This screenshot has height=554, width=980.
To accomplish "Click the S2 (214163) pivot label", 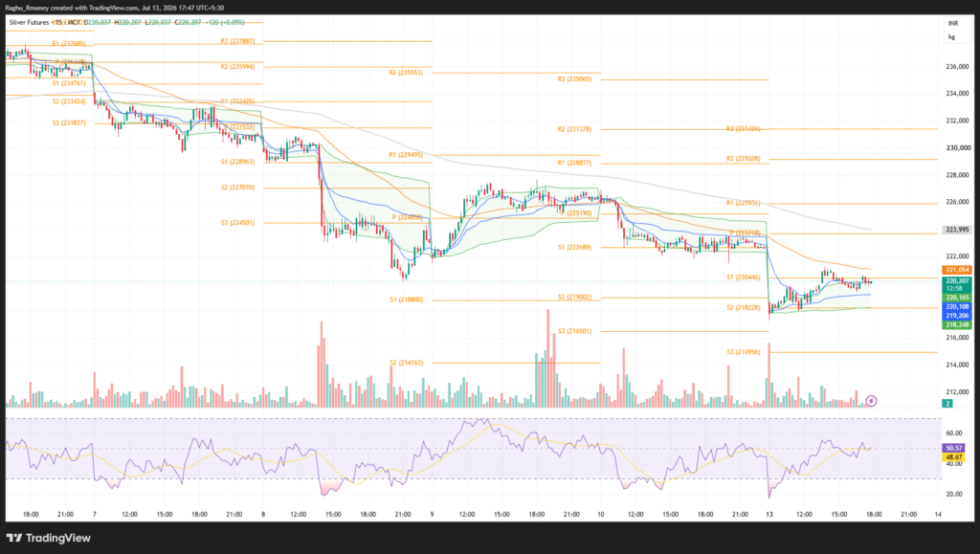I will pos(406,363).
